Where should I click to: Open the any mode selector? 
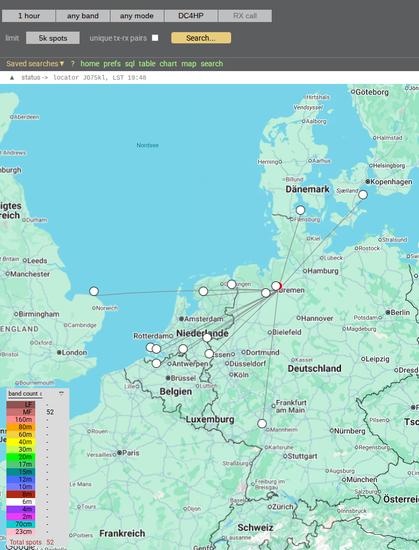pos(137,16)
